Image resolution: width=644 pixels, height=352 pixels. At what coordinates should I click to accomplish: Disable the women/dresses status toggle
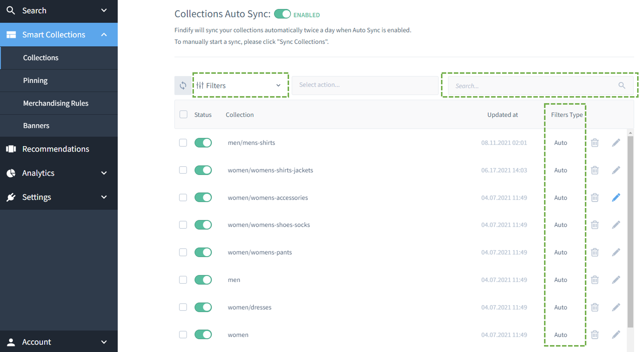203,307
